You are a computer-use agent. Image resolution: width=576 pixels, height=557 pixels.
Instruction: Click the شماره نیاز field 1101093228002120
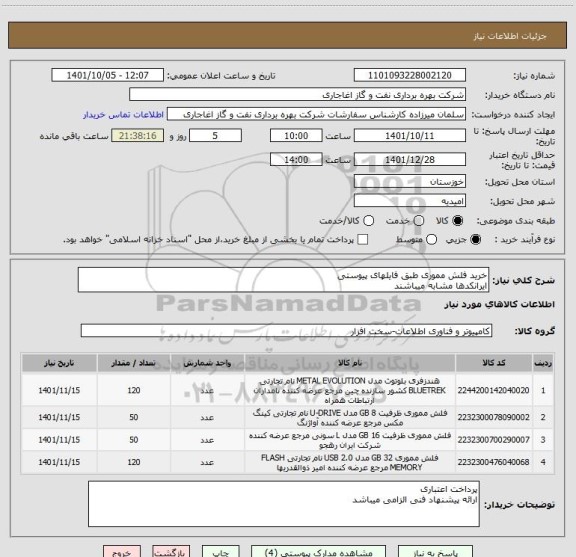click(410, 75)
